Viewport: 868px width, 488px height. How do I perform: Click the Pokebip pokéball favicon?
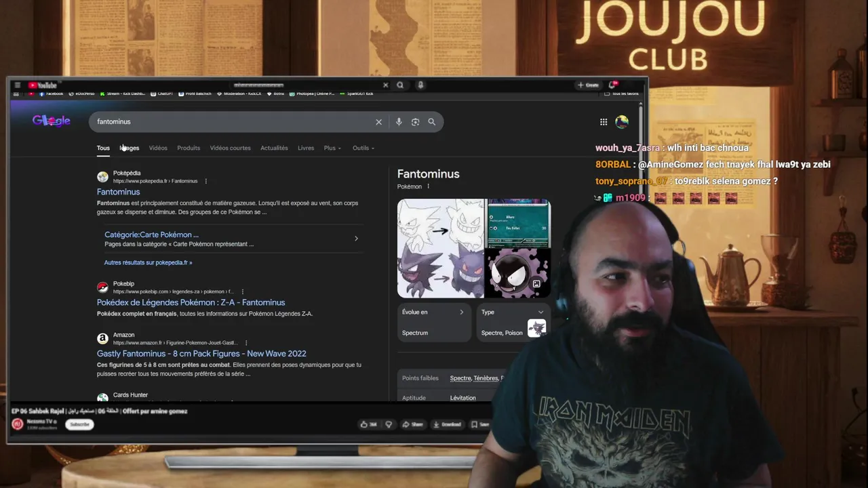tap(102, 287)
